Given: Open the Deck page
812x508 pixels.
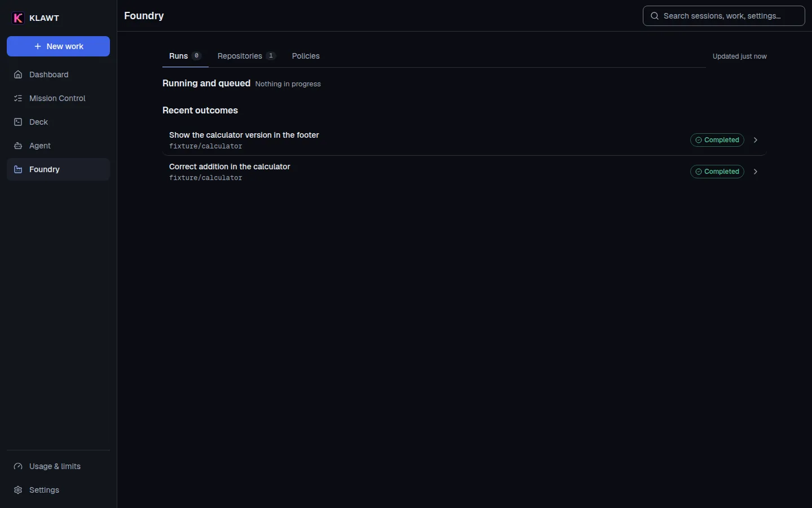Looking at the screenshot, I should [x=58, y=122].
